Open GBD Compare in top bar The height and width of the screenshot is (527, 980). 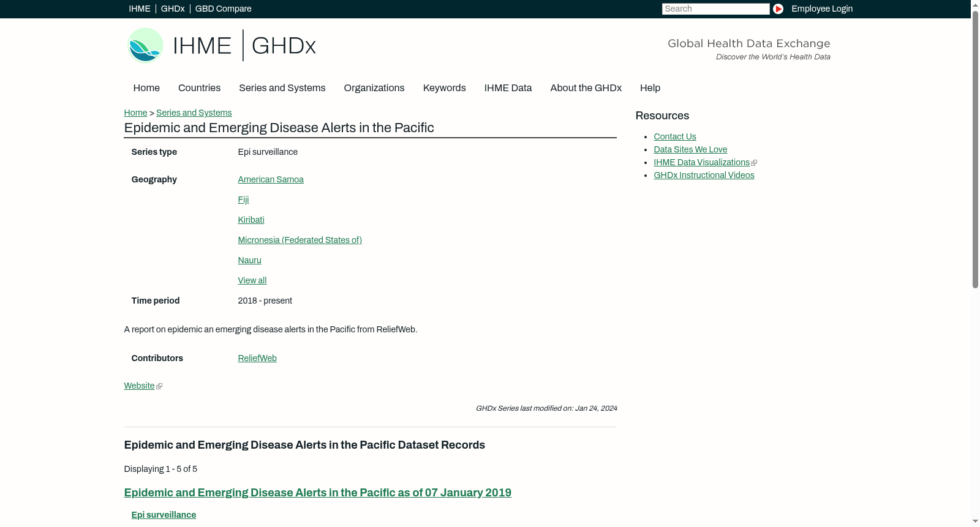click(x=223, y=9)
